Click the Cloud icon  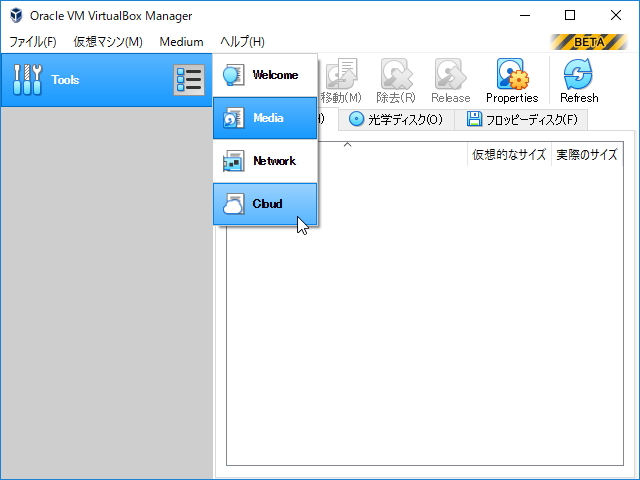[233, 204]
